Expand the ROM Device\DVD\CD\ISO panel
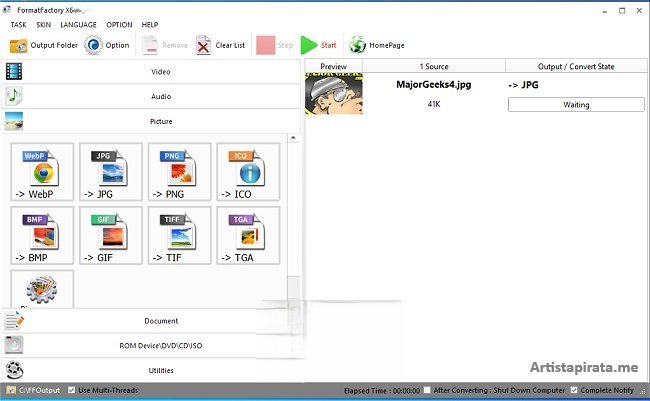The height and width of the screenshot is (401, 650). [x=151, y=345]
